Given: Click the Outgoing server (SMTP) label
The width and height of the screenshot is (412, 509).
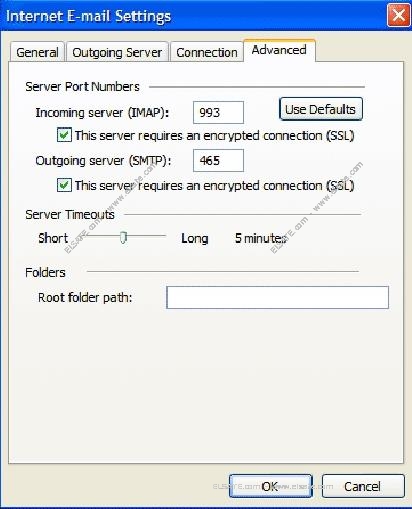Looking at the screenshot, I should point(103,161).
